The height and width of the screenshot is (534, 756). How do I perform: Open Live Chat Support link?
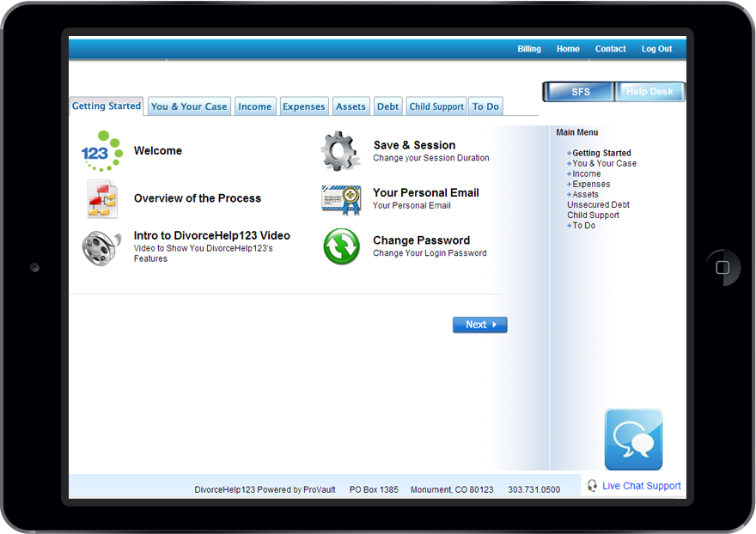pyautogui.click(x=641, y=486)
